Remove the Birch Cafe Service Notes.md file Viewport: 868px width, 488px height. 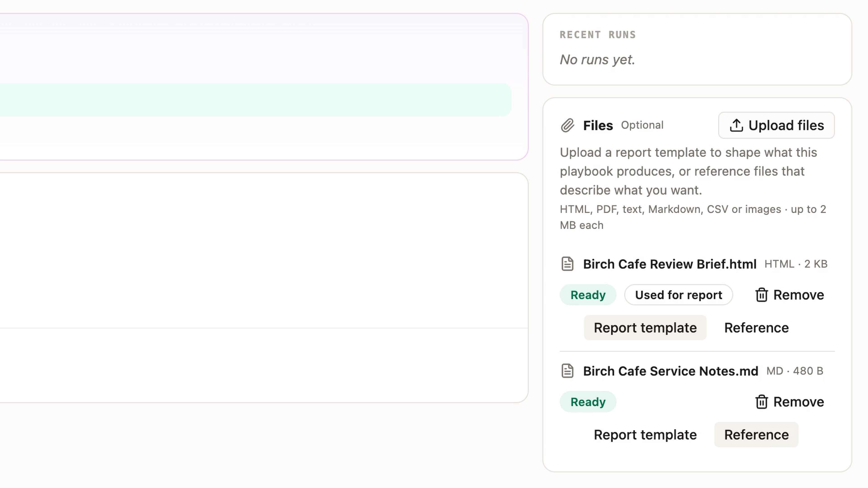coord(790,402)
